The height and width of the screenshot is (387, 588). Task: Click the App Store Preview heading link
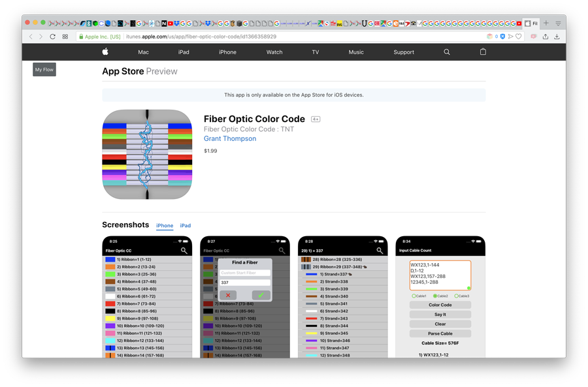point(140,71)
